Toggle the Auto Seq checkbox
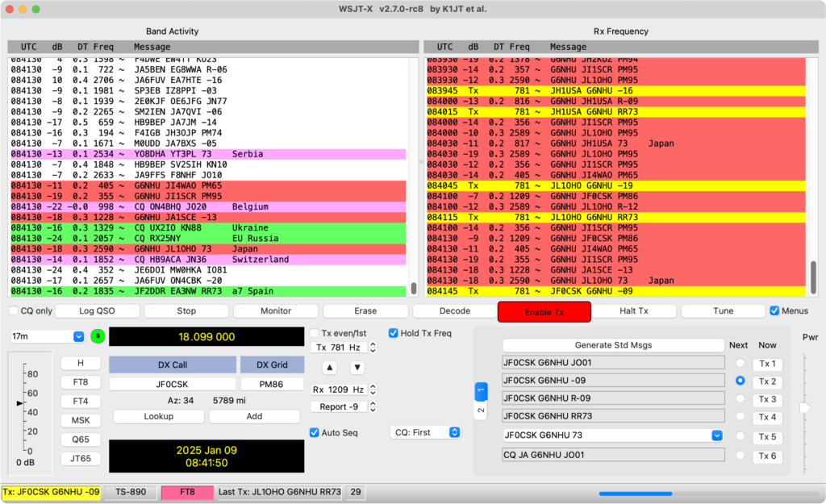This screenshot has width=826, height=504. [x=315, y=432]
